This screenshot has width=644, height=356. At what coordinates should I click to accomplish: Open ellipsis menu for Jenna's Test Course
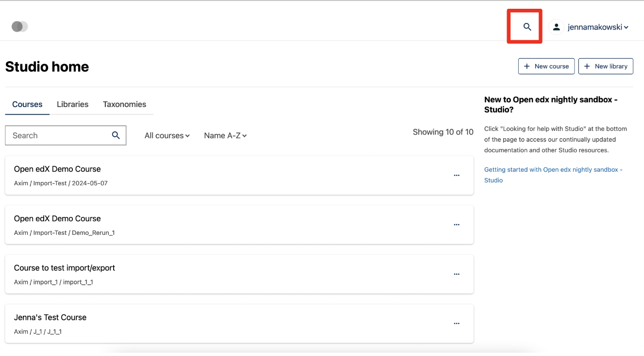pos(457,324)
